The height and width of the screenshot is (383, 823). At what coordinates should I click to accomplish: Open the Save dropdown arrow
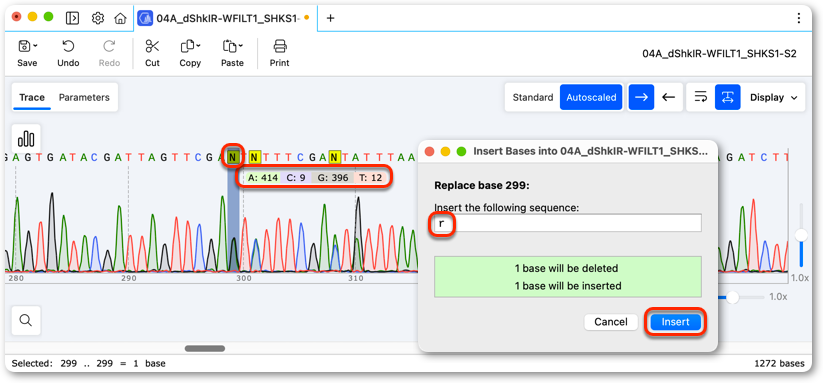(35, 46)
